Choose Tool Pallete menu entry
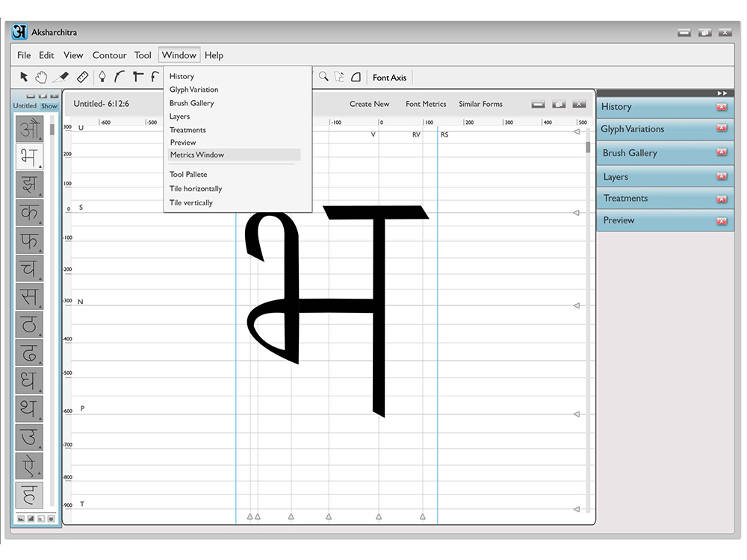The image size is (747, 560). [x=188, y=174]
